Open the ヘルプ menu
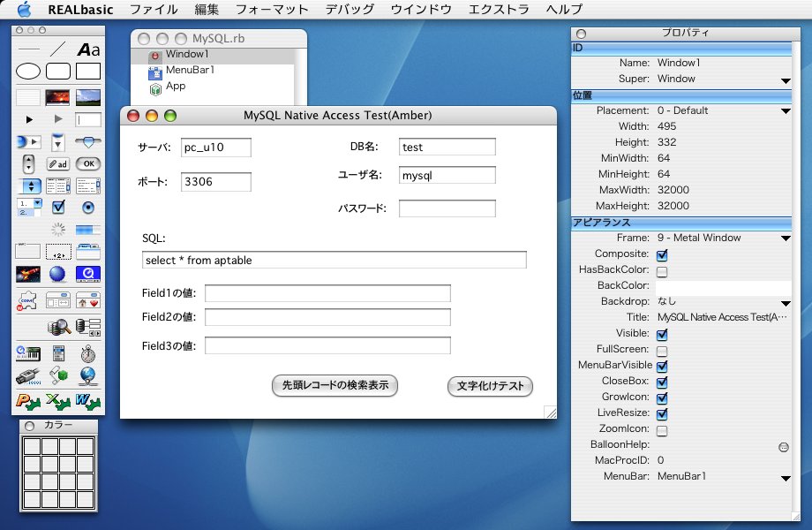812x530 pixels. pyautogui.click(x=564, y=10)
